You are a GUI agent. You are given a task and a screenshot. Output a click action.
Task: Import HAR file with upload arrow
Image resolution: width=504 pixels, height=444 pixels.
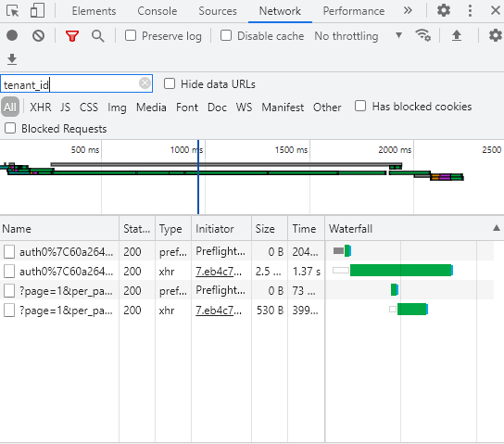pos(457,35)
